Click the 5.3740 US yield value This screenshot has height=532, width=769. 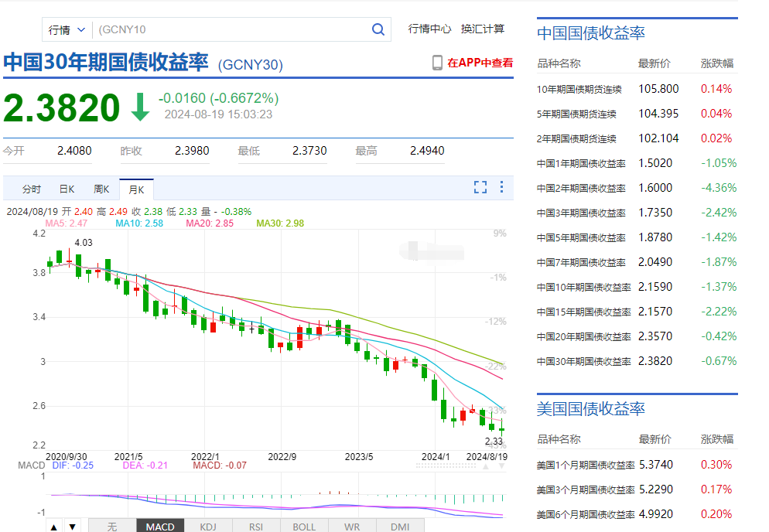[x=656, y=464]
